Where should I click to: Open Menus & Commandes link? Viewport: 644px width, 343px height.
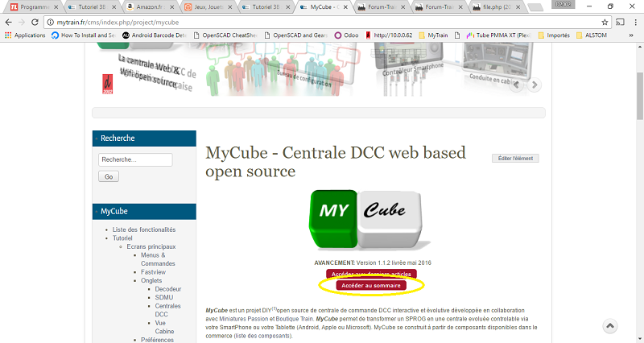[158, 259]
